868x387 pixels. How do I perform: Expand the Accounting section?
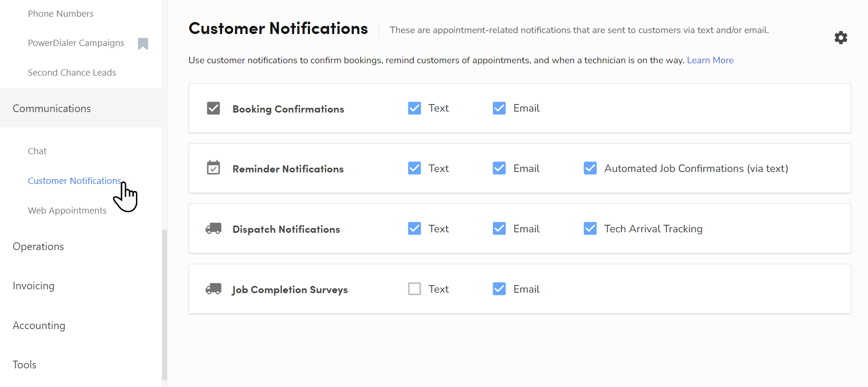click(39, 325)
